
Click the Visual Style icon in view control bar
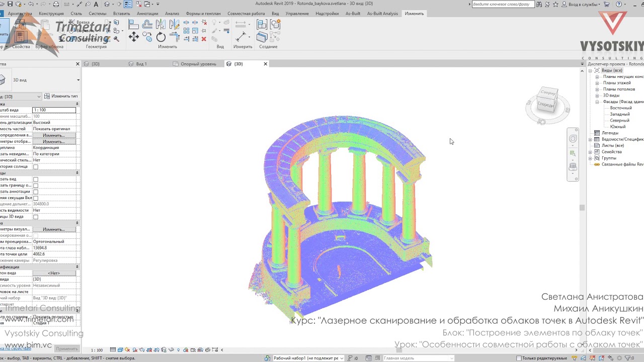[119, 350]
